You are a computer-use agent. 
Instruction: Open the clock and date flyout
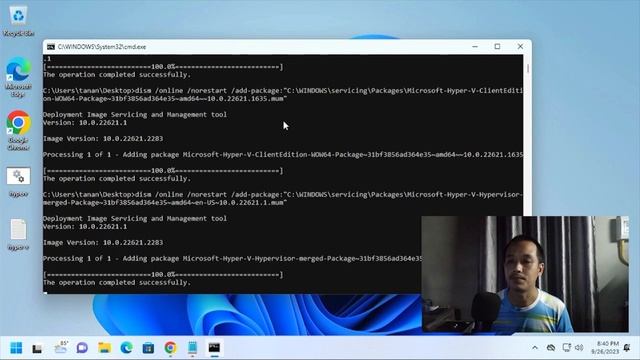click(x=605, y=347)
